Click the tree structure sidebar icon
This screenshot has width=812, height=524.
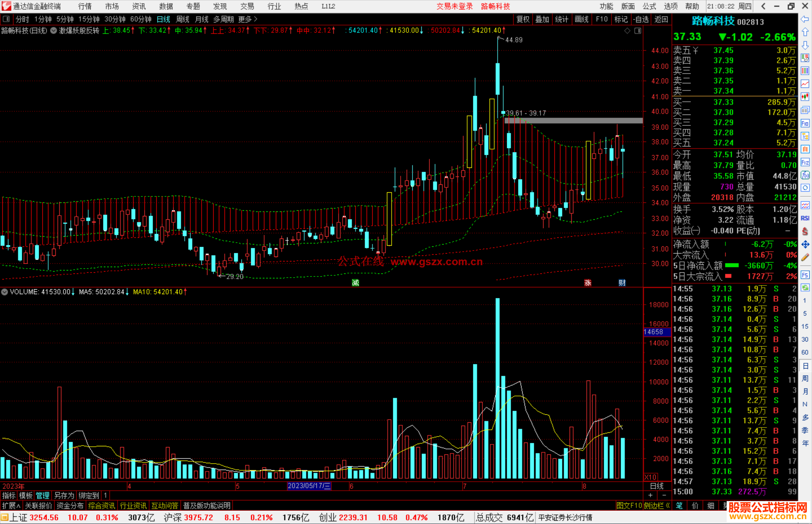click(x=804, y=136)
